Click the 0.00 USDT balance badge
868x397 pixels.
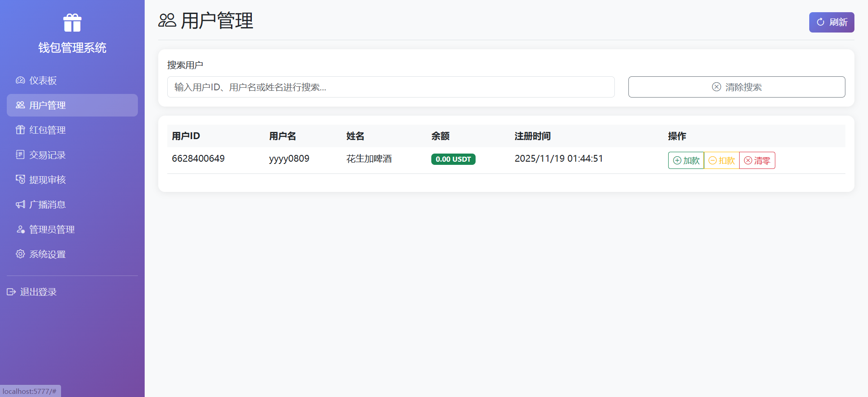[x=453, y=159]
